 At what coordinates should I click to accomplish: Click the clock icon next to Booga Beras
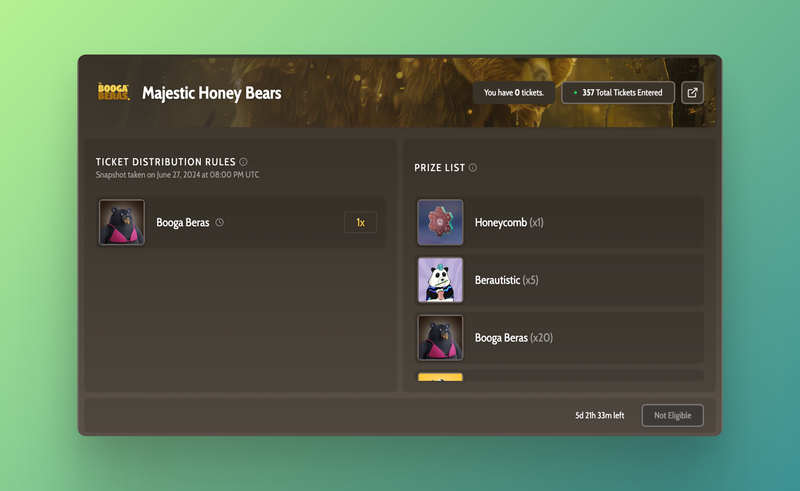point(220,223)
